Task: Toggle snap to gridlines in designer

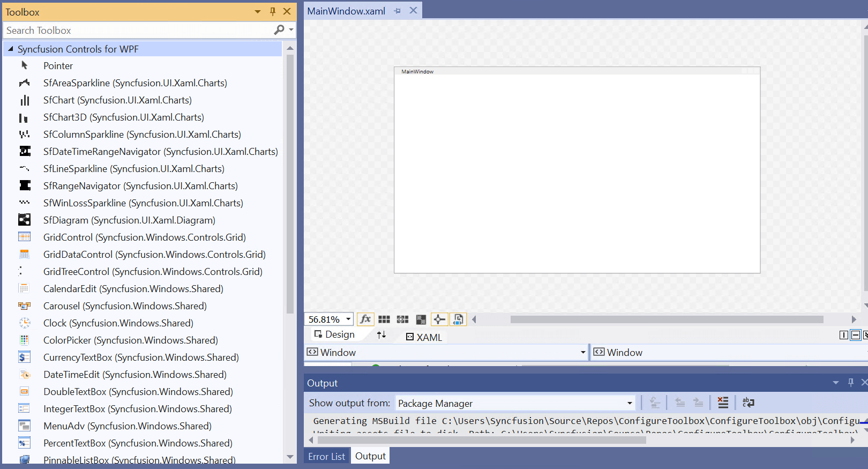Action: click(402, 319)
